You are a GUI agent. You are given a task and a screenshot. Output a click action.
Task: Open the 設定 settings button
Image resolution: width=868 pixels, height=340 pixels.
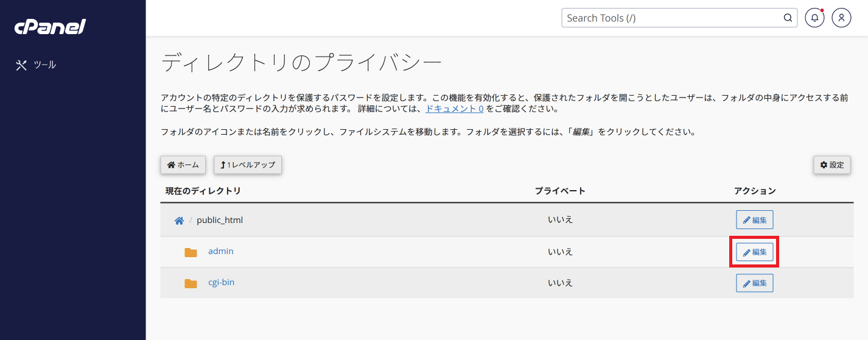pos(832,165)
